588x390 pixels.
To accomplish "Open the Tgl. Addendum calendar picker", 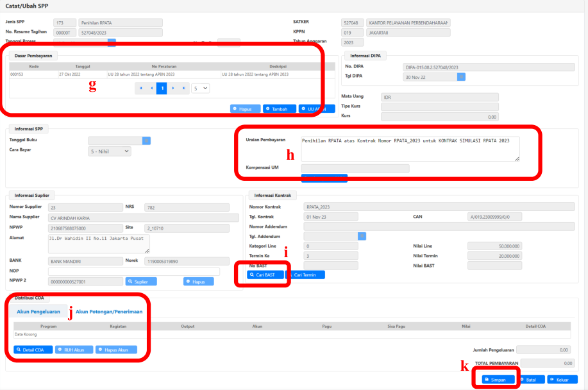I will pyautogui.click(x=362, y=236).
